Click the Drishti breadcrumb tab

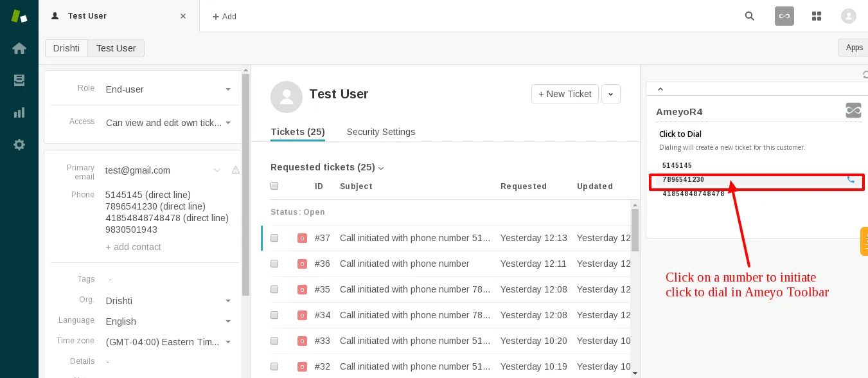click(66, 48)
